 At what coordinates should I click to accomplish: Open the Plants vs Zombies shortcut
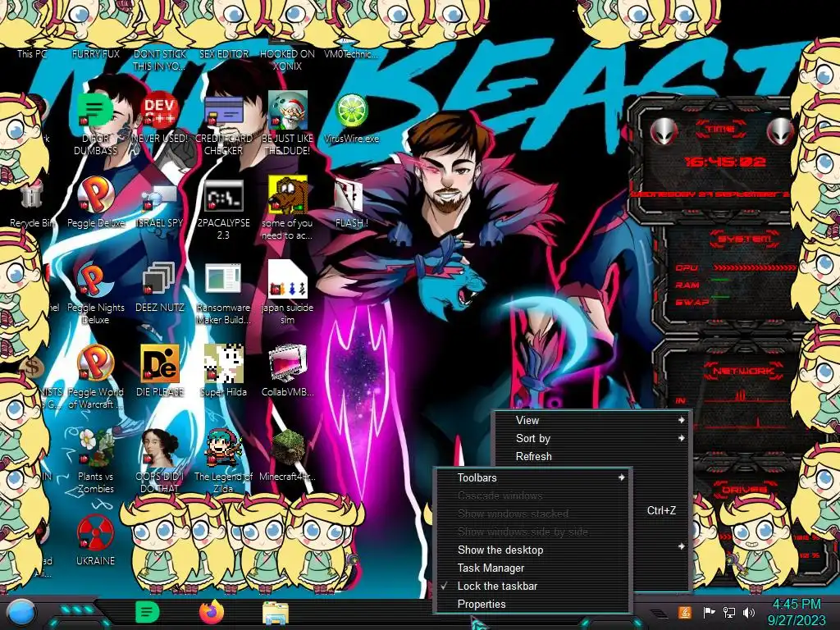(96, 448)
